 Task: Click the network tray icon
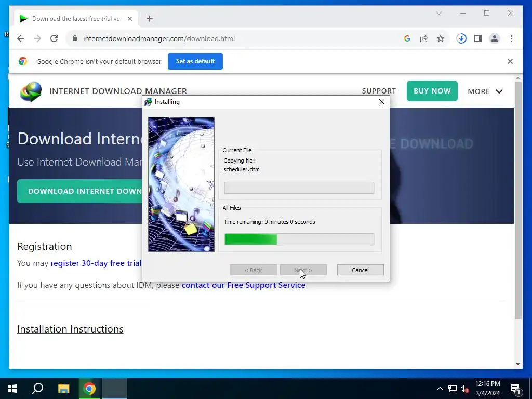coord(453,389)
